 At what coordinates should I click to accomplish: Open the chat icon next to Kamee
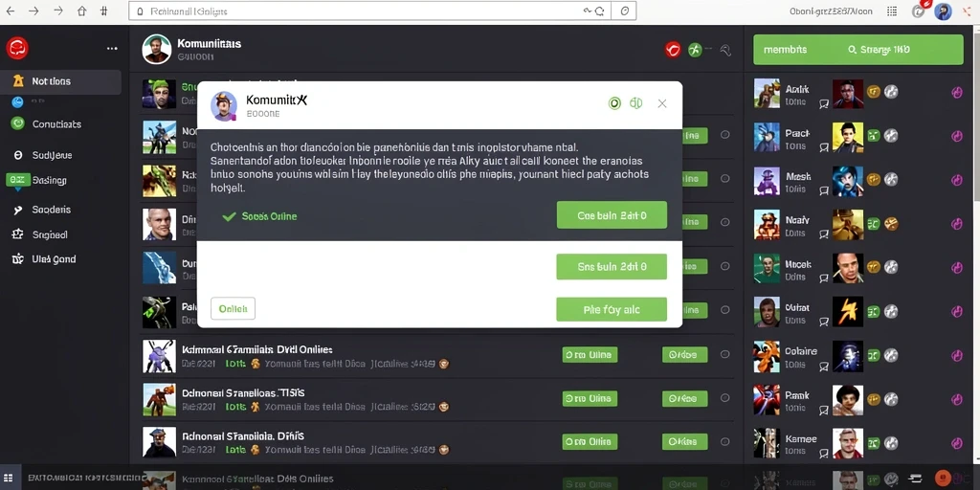[x=824, y=453]
